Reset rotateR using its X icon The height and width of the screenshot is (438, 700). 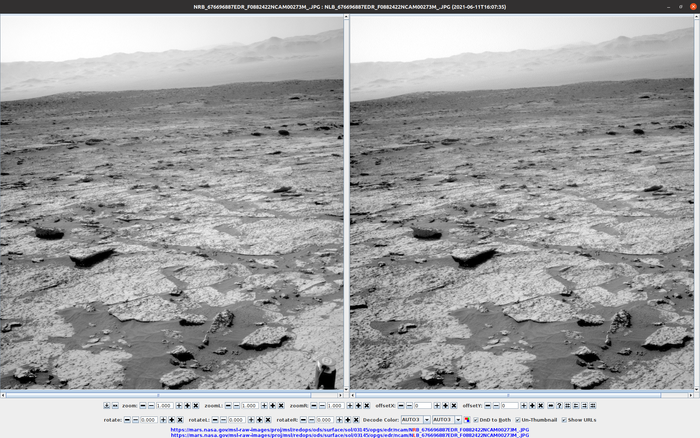[354, 420]
